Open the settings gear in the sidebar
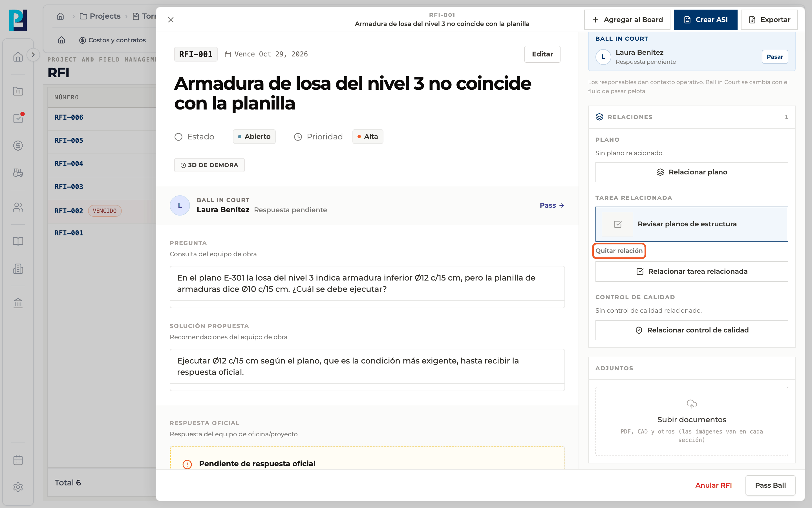Viewport: 812px width, 508px height. (18, 487)
